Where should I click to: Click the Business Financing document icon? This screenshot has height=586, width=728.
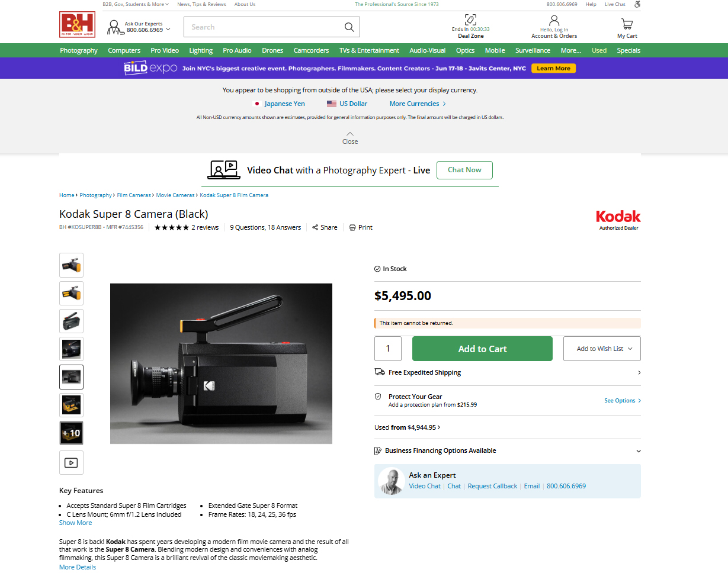tap(378, 451)
